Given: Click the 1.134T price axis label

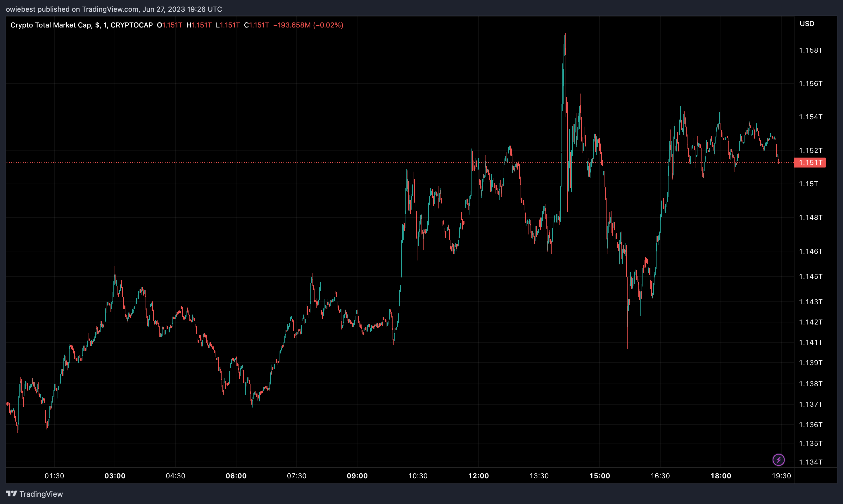Looking at the screenshot, I should coord(811,462).
